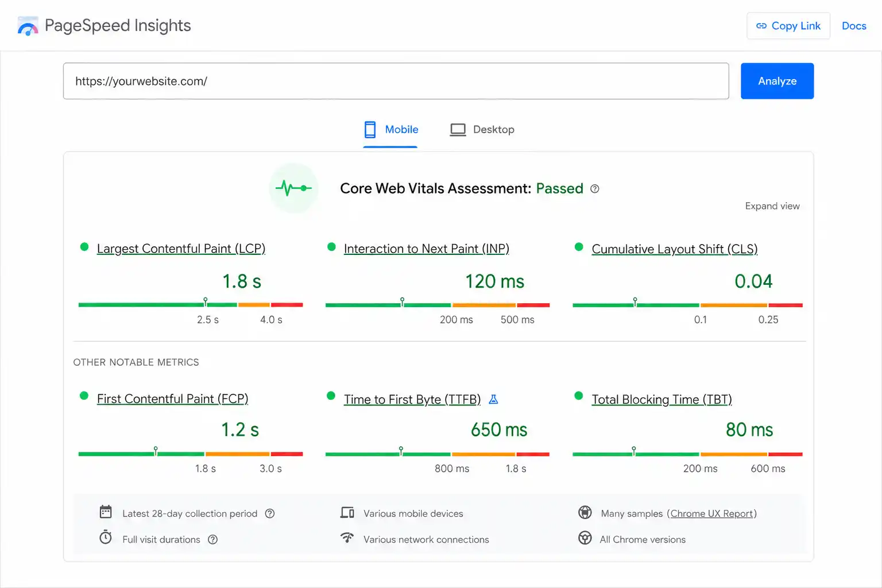
Task: Click Latest 28-day collection period text
Action: 189,513
